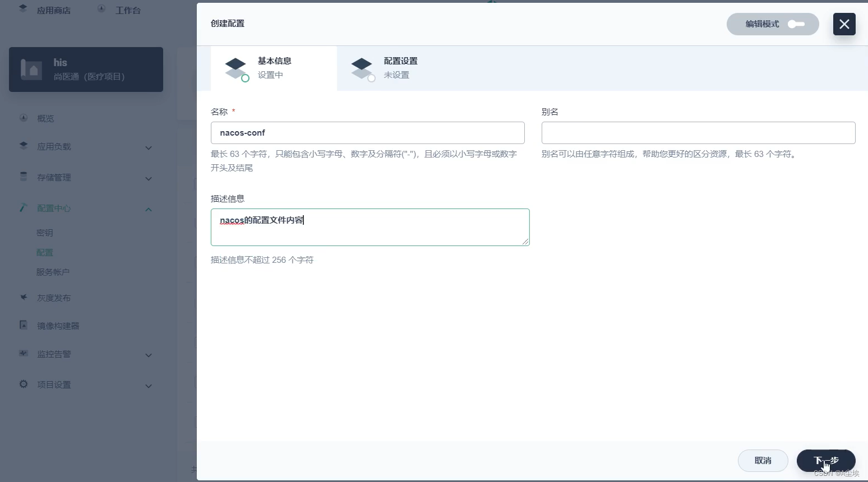Screen dimensions: 868x482
Task: Focus the 别名 input field
Action: [698, 133]
